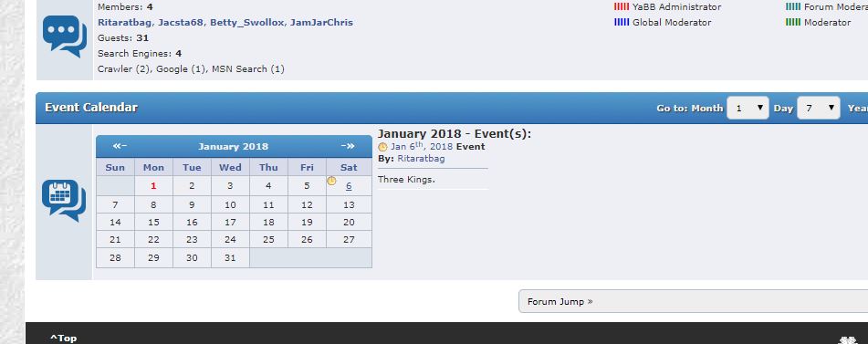Click the Sun column header
This screenshot has height=344, width=868.
[x=115, y=168]
